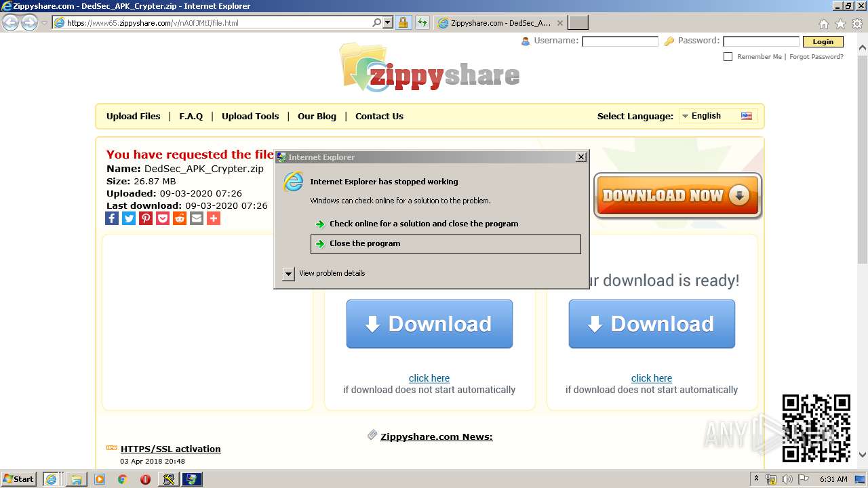Open more sharing options plus icon

point(214,218)
